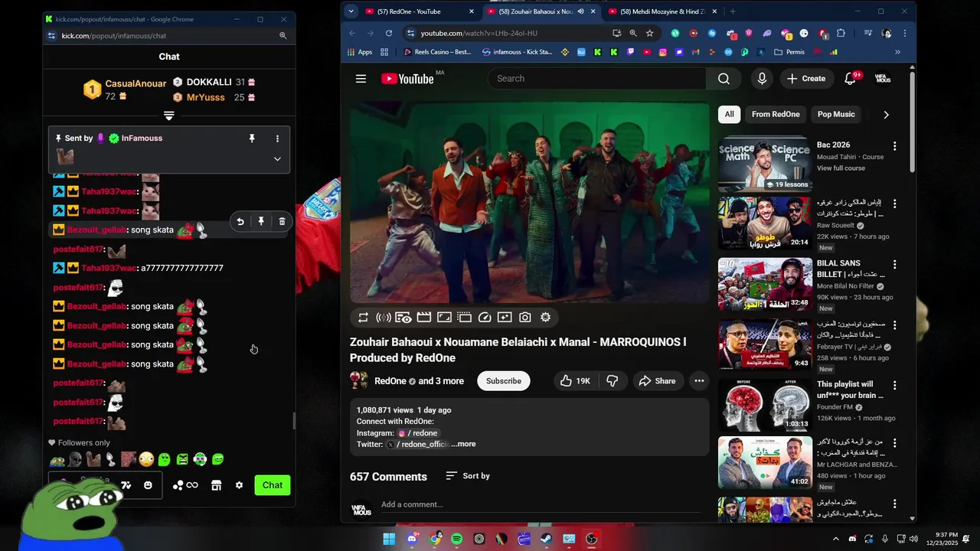Open the Sort by comments dropdown
The height and width of the screenshot is (551, 980).
click(x=468, y=476)
